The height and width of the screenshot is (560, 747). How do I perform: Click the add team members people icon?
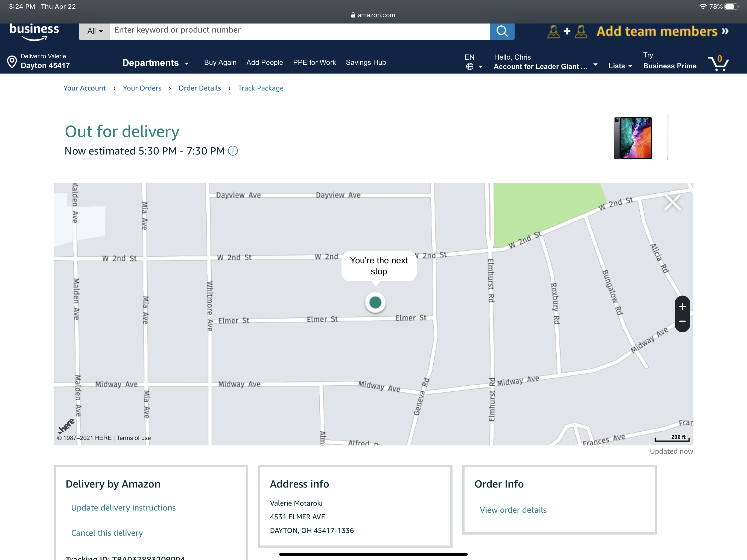pyautogui.click(x=567, y=31)
